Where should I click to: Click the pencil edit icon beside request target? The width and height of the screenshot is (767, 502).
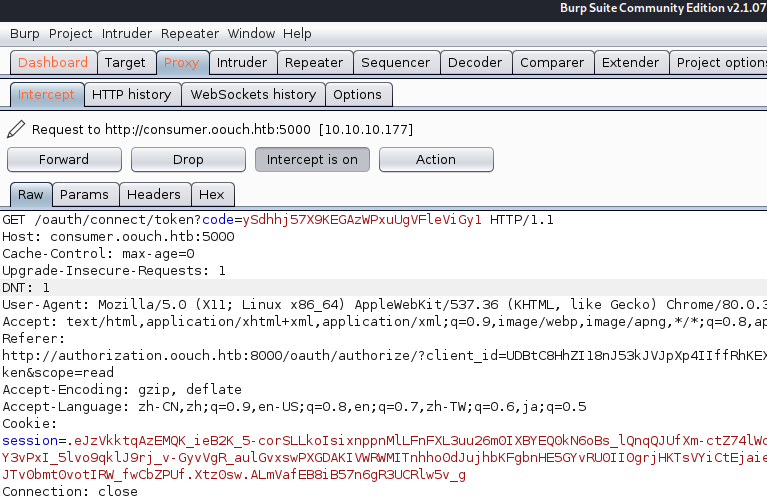pos(16,129)
